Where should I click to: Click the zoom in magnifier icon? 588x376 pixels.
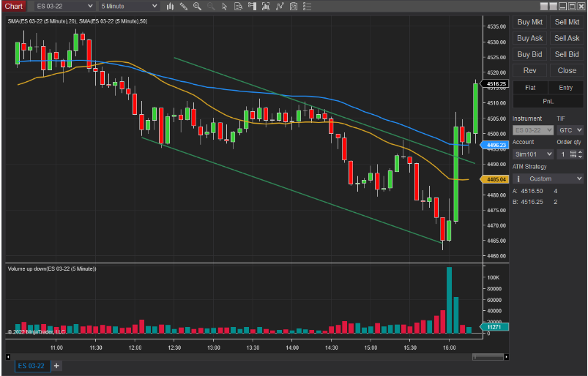click(x=197, y=7)
